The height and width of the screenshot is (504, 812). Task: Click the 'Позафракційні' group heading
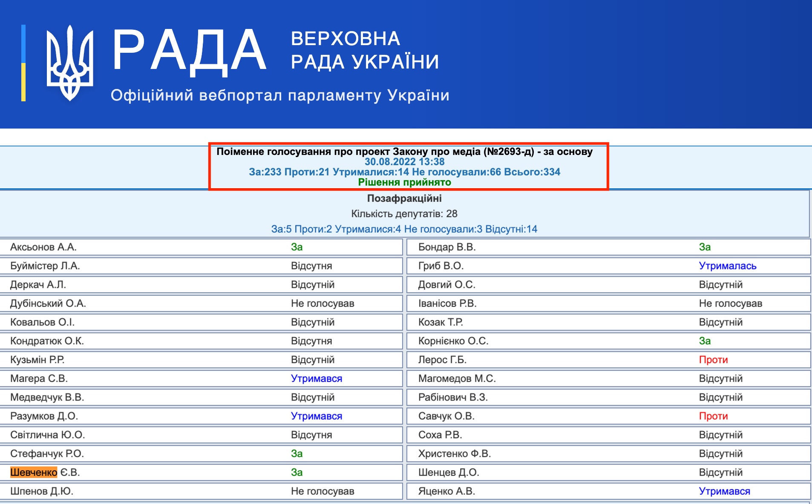click(404, 198)
